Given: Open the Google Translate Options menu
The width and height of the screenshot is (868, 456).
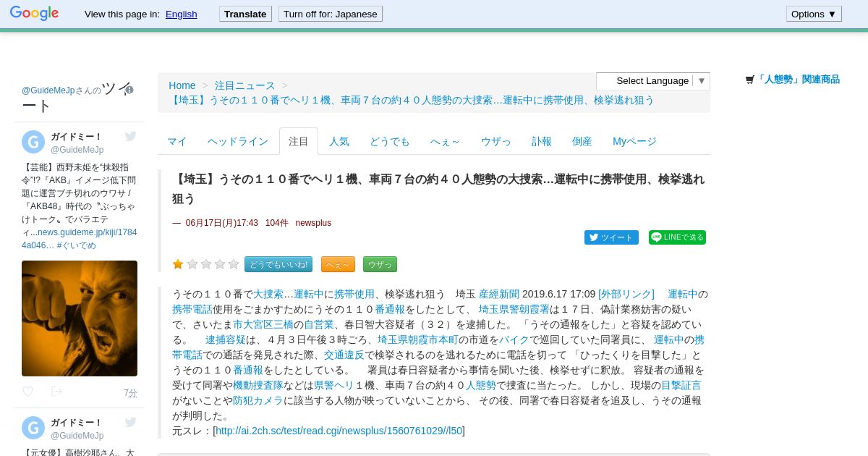Looking at the screenshot, I should click(x=814, y=14).
